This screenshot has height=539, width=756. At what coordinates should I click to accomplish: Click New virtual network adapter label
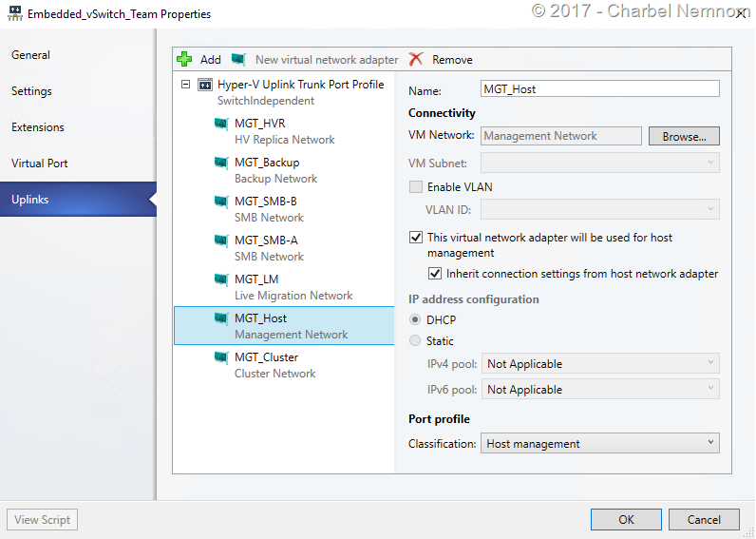327,60
